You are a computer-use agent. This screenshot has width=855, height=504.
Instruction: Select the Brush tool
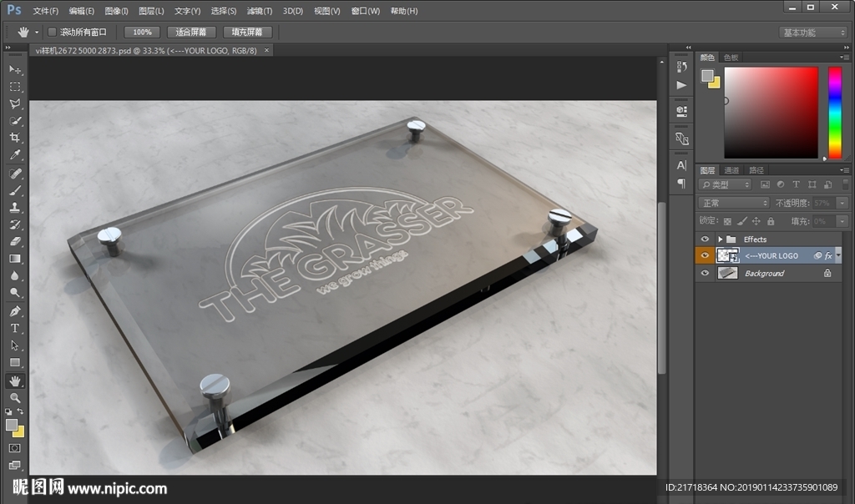(x=15, y=190)
